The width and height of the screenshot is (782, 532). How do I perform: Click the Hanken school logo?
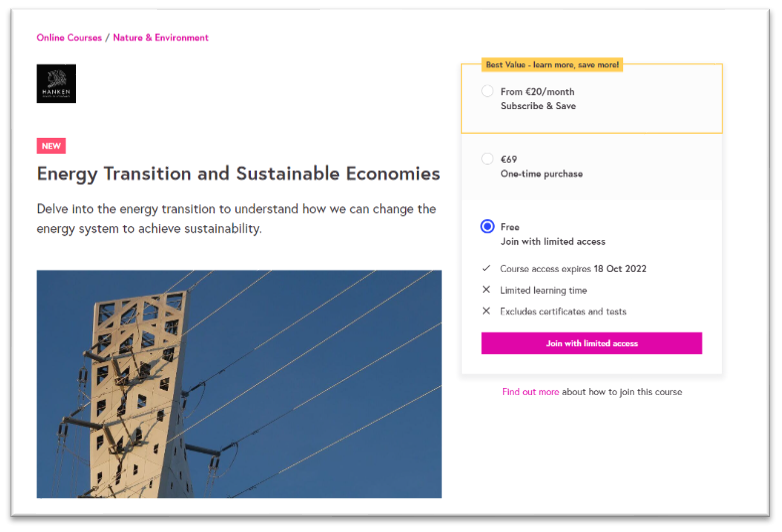click(x=56, y=84)
